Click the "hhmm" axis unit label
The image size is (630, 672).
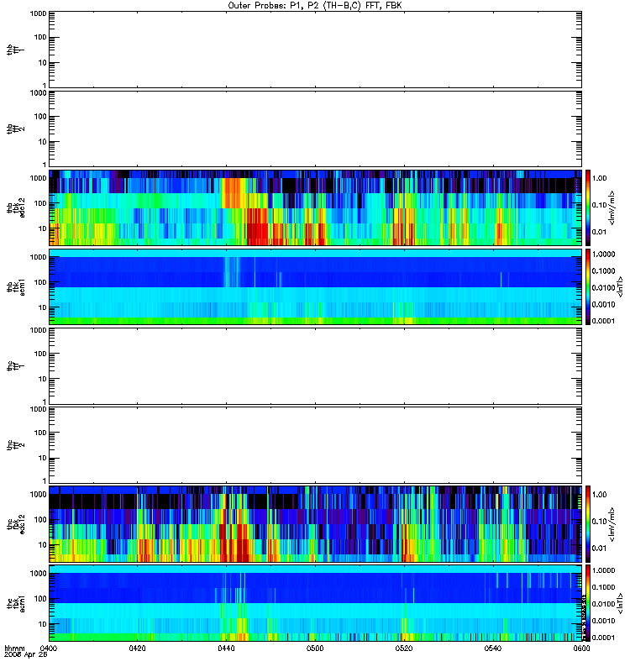click(x=14, y=648)
